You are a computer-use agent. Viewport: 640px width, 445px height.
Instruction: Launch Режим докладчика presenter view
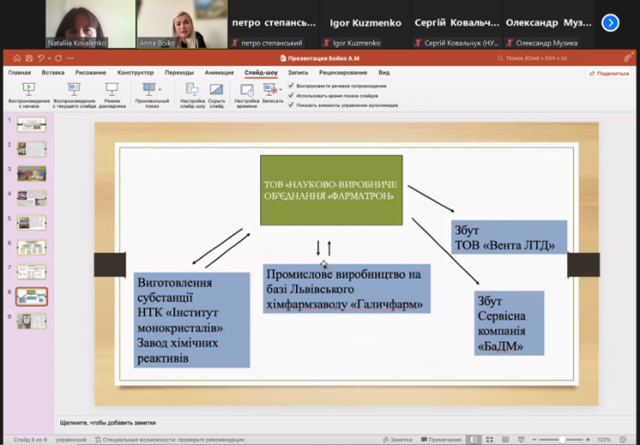click(x=112, y=95)
